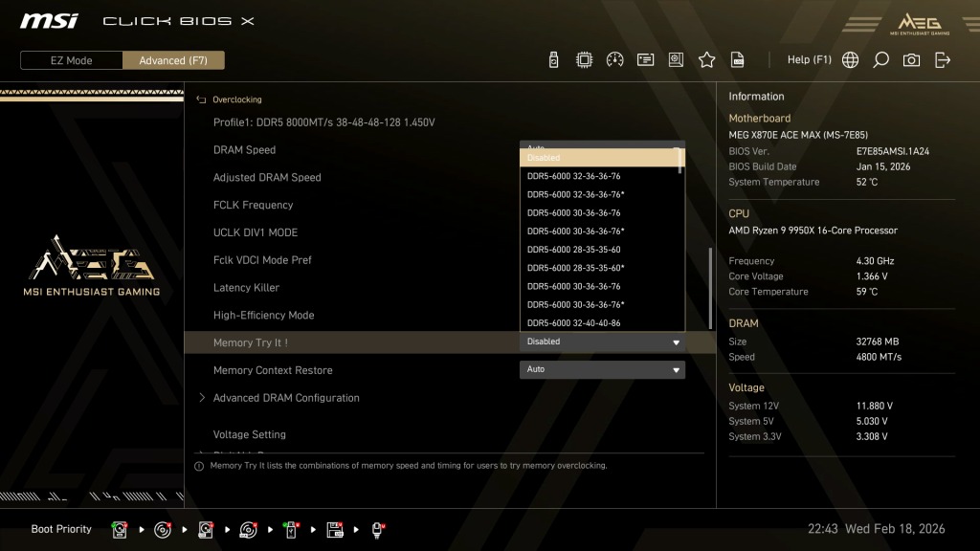Select the first hard disk boot device
This screenshot has height=551, width=980.
point(120,530)
